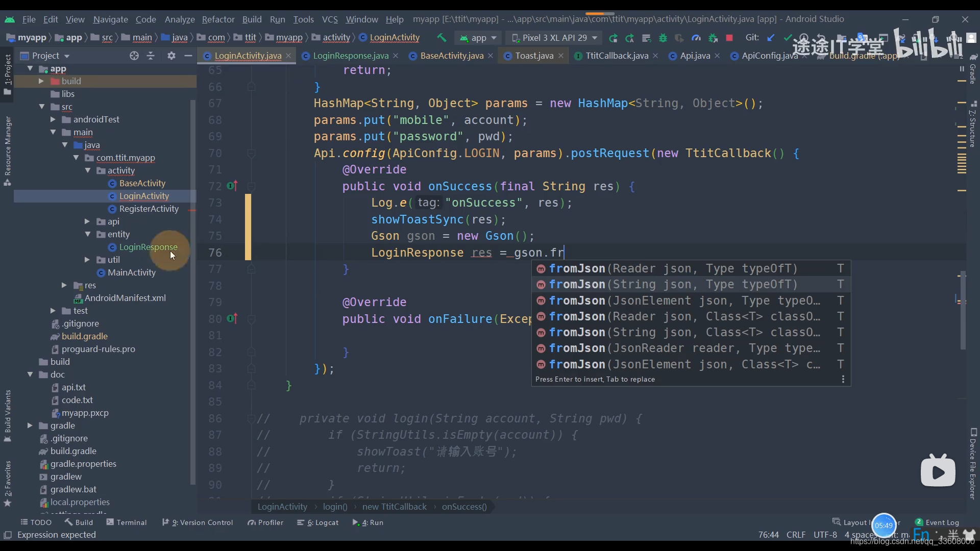
Task: Open the completion popup options menu dots
Action: [843, 379]
